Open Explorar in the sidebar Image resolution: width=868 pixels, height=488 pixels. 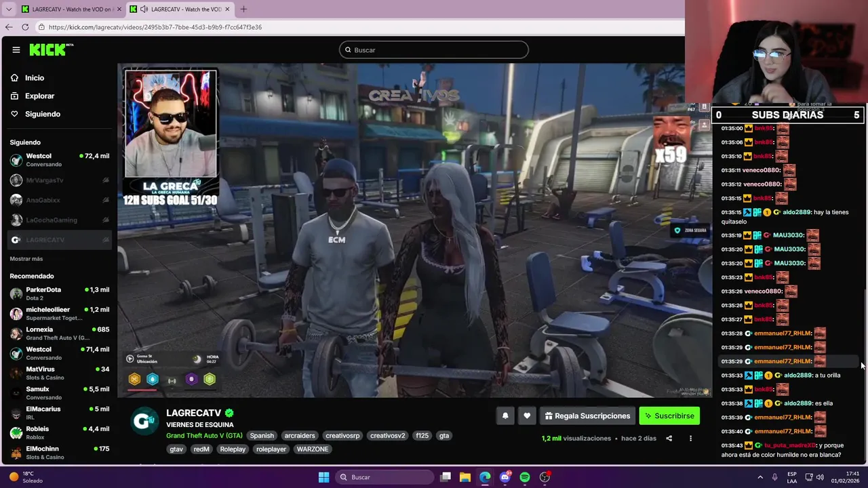(x=39, y=96)
